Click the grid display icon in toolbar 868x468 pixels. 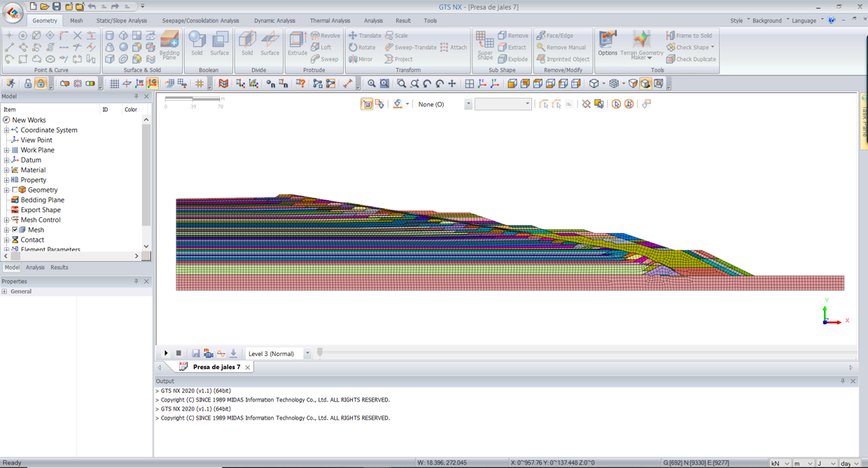(114, 83)
